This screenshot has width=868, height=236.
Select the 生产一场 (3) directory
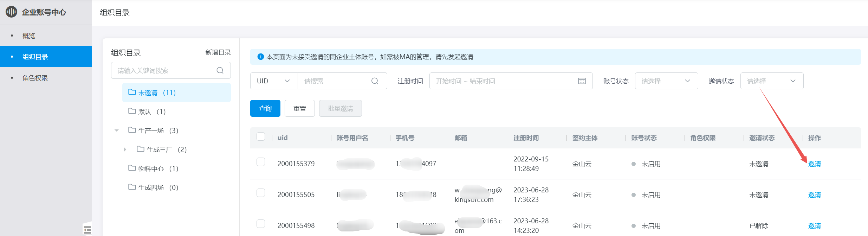pyautogui.click(x=176, y=130)
